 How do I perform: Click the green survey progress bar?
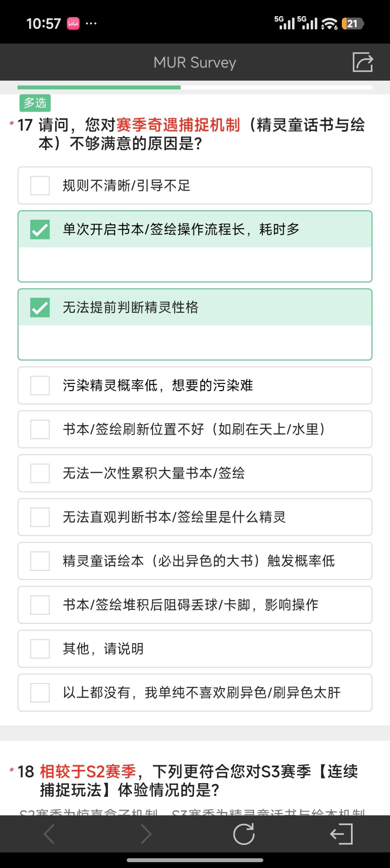[99, 87]
